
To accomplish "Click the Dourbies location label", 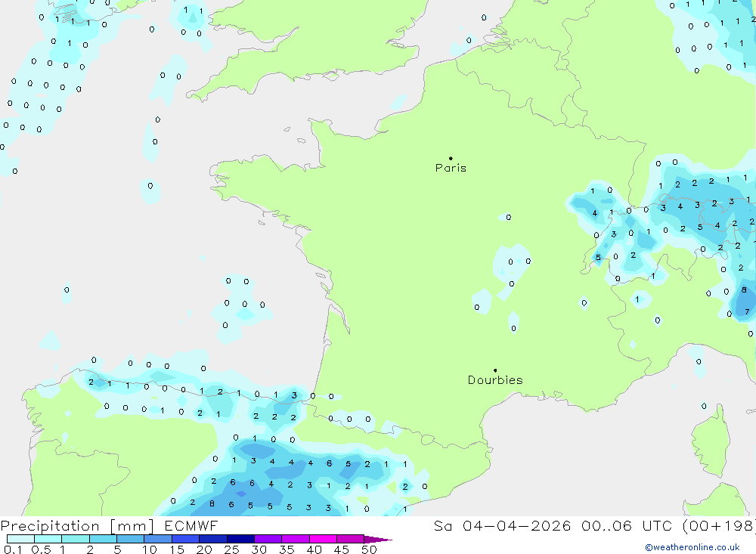I will [x=495, y=380].
